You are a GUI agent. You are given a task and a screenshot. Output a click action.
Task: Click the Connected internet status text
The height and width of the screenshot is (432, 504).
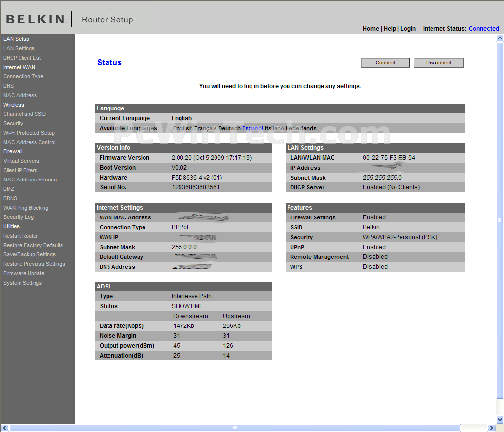[x=484, y=28]
